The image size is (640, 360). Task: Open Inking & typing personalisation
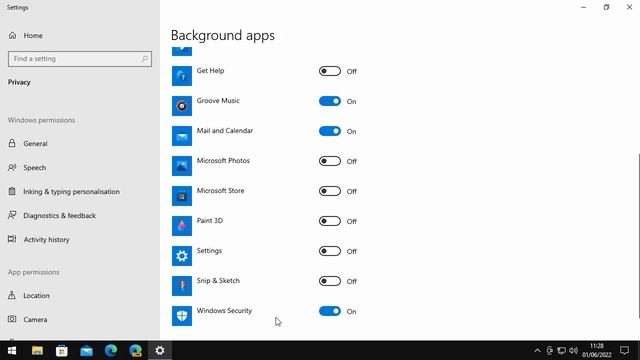click(80, 191)
